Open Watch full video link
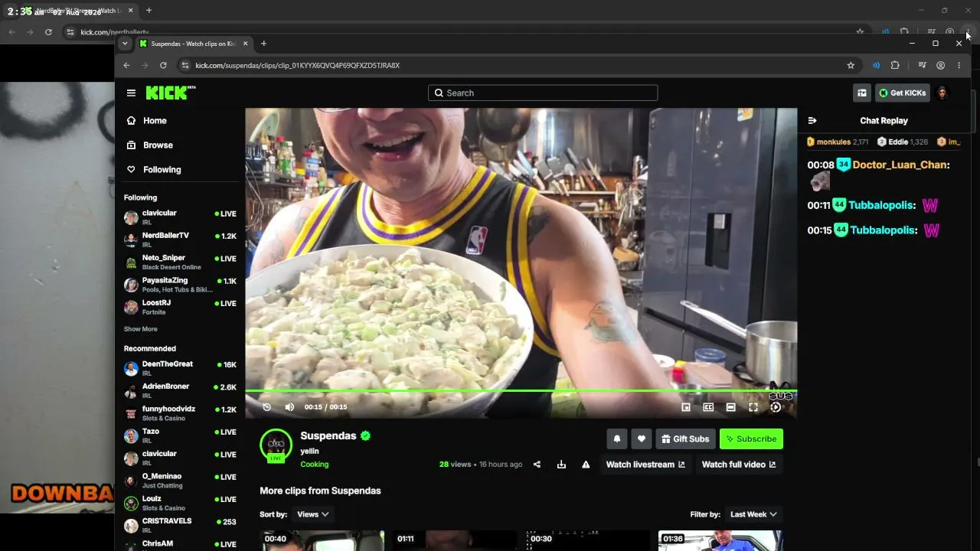The width and height of the screenshot is (980, 551). tap(739, 465)
